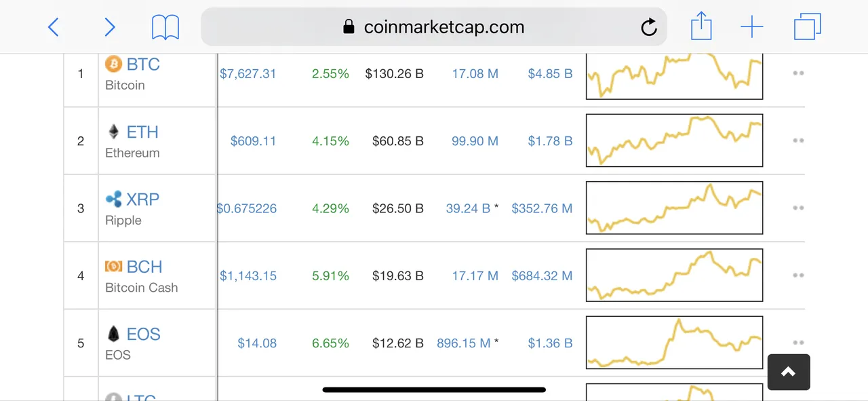Expand the Ethereum row more-options dots
This screenshot has height=401, width=868.
point(798,140)
